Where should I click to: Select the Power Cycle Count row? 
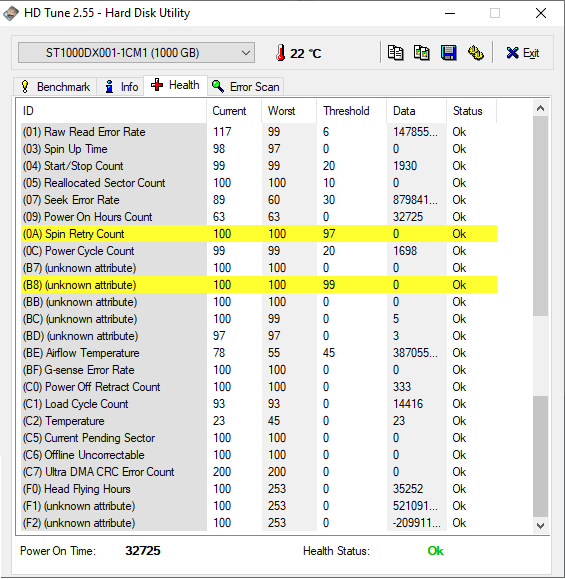point(259,251)
